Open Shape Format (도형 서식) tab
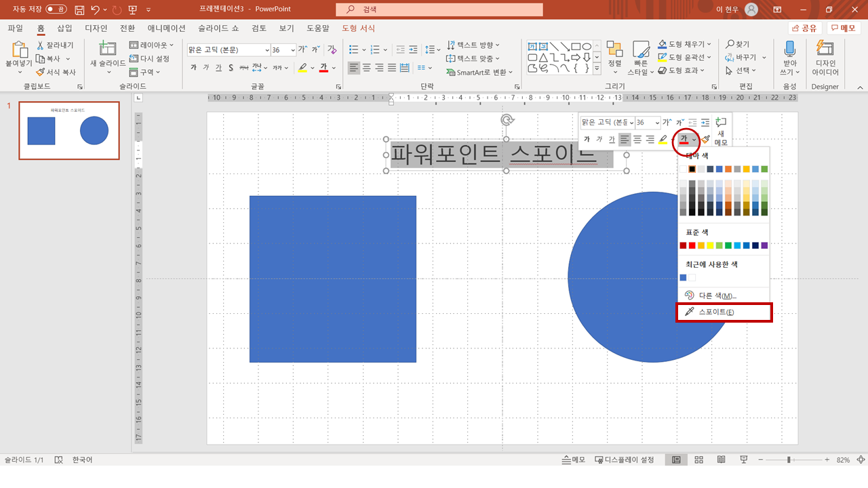Viewport: 868px width, 488px height. 359,28
